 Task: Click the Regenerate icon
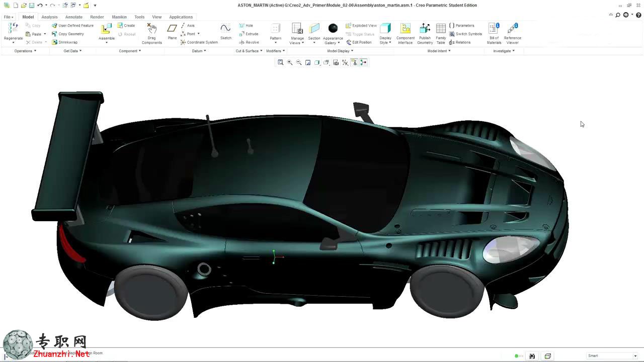click(13, 29)
